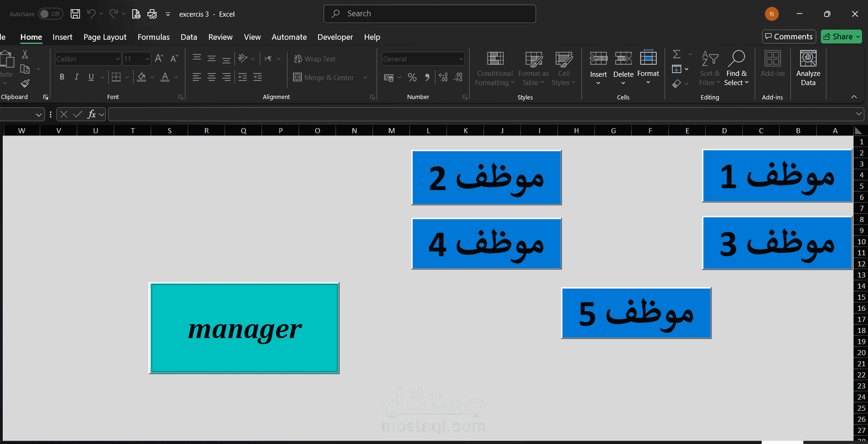Viewport: 868px width, 444px height.
Task: Open the Formulas tab
Action: (153, 37)
